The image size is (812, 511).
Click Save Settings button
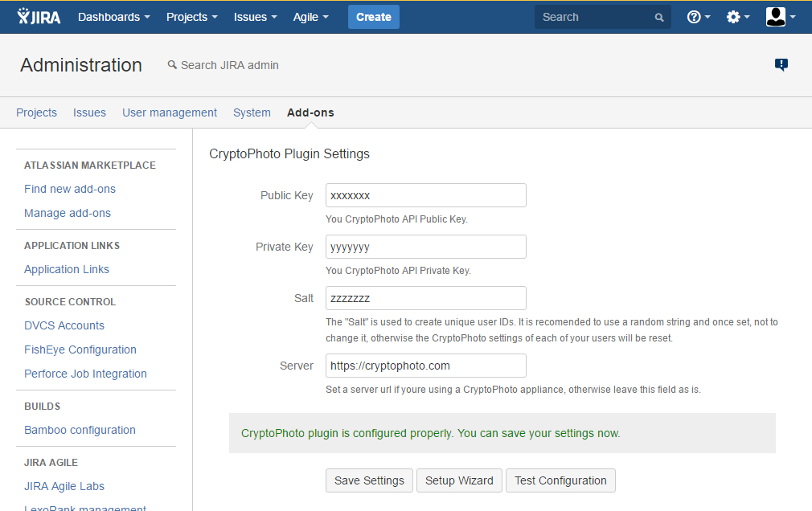(x=369, y=480)
